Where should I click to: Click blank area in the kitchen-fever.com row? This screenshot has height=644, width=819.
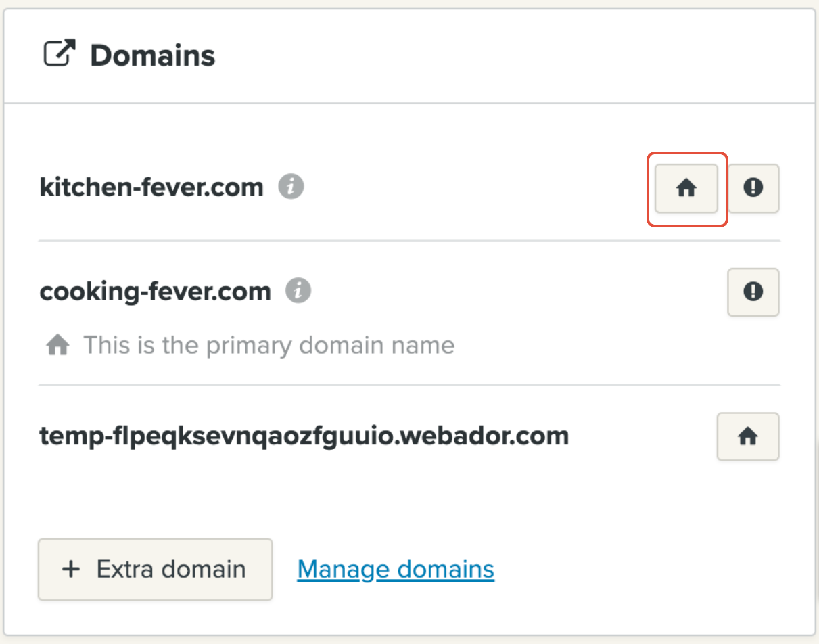coord(473,187)
